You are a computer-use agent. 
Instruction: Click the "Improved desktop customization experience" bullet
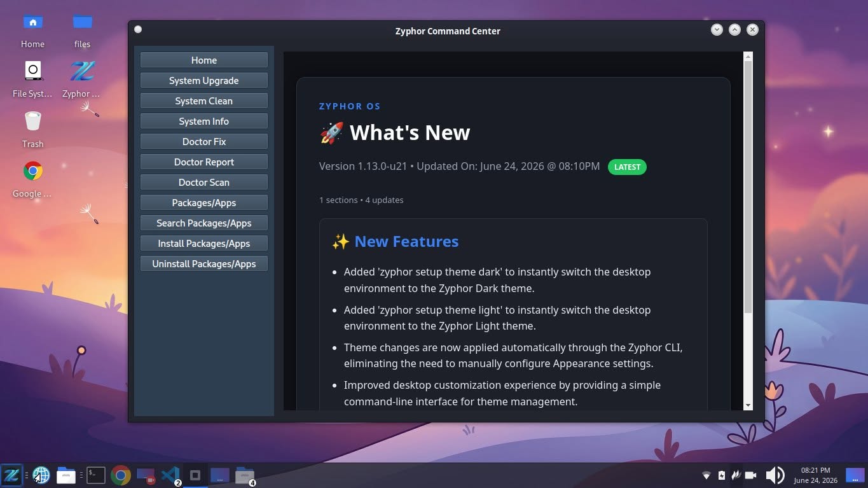click(x=502, y=393)
